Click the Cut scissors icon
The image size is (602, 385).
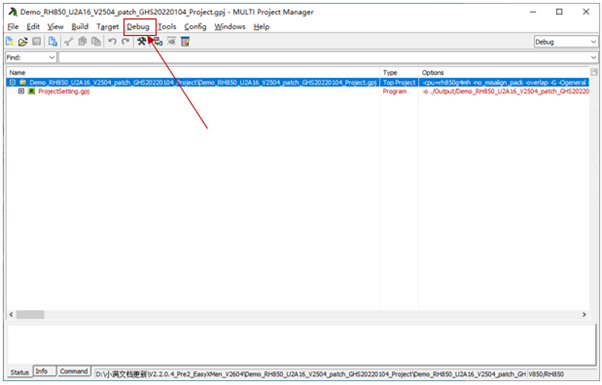[x=69, y=41]
